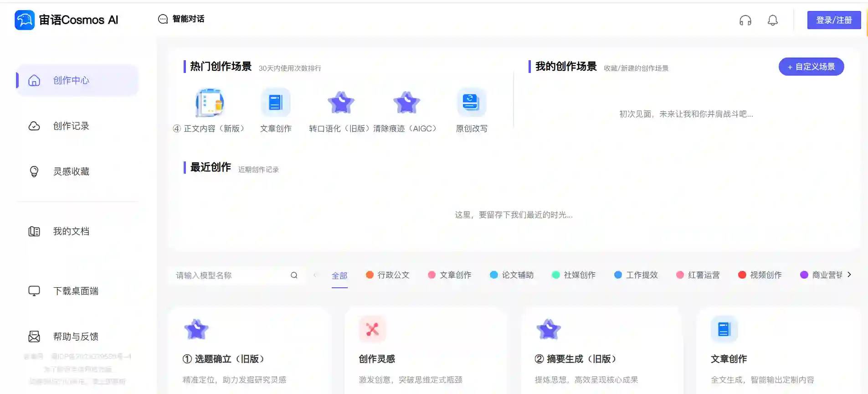
Task: Select the 商业营销 category tab
Action: pos(822,275)
